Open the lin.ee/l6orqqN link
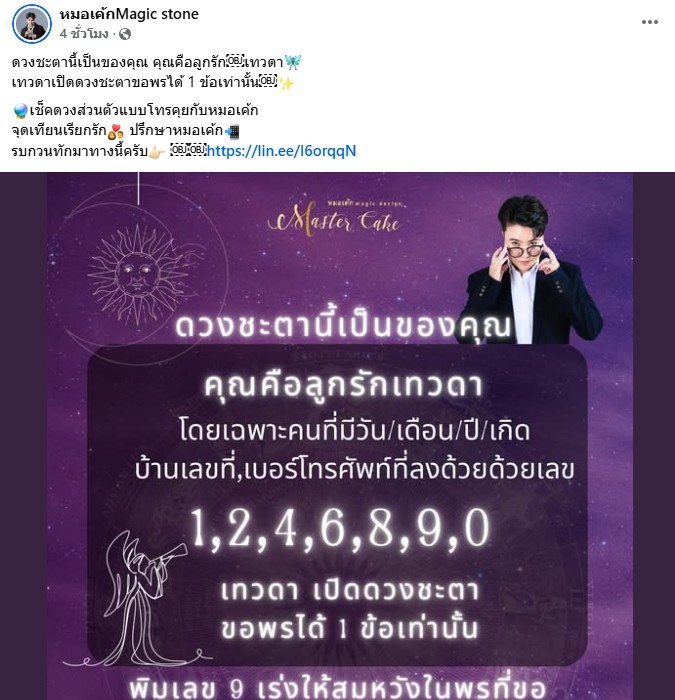The image size is (675, 700). coord(282,151)
